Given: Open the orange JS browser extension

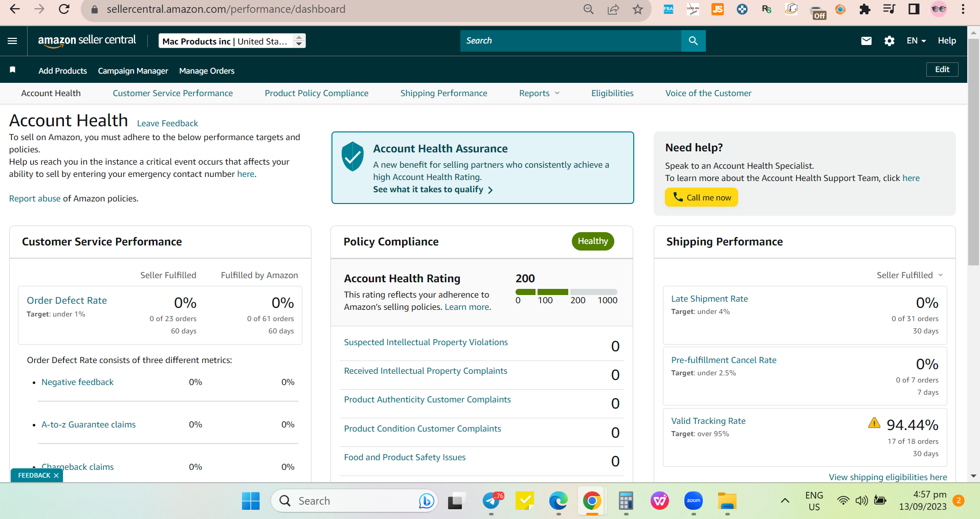Looking at the screenshot, I should click(x=718, y=9).
